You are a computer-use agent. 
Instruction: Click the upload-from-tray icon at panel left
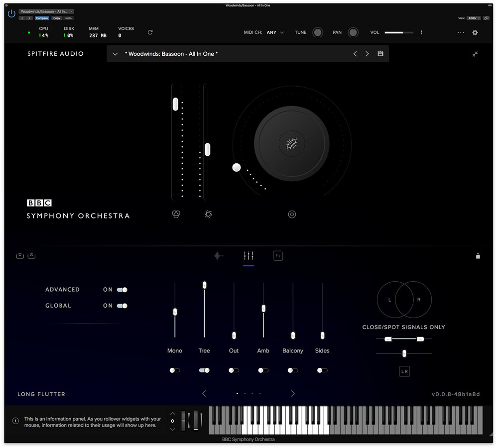click(31, 255)
